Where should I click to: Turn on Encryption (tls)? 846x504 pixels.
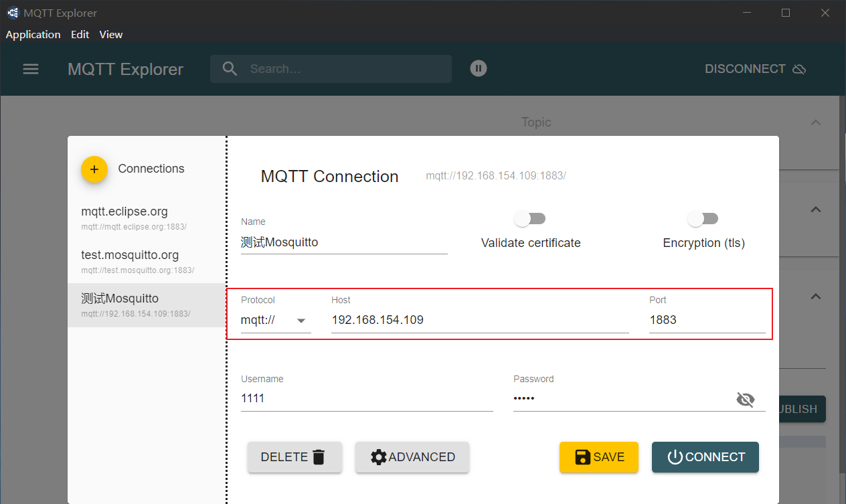[703, 218]
